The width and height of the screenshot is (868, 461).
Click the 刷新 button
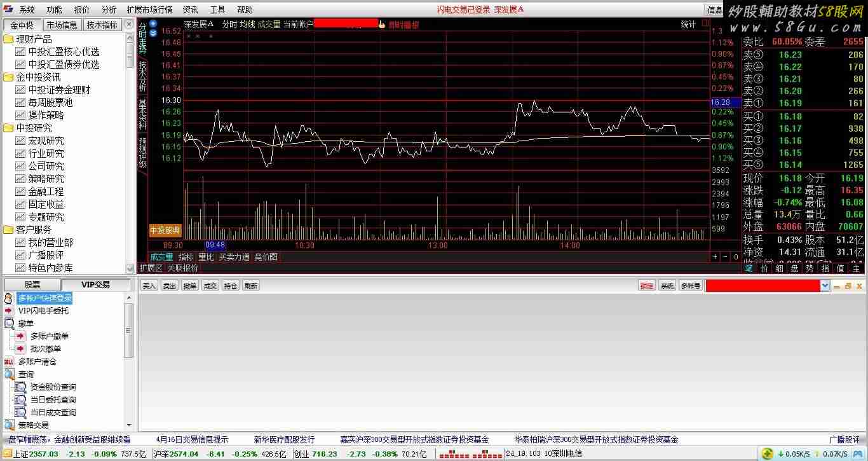point(251,286)
